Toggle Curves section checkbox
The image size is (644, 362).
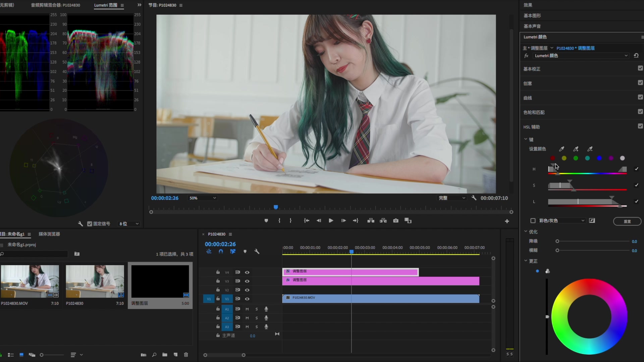tap(640, 97)
